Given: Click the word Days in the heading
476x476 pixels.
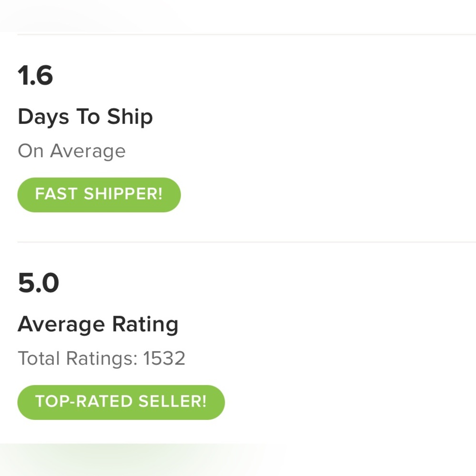Looking at the screenshot, I should pos(43,117).
